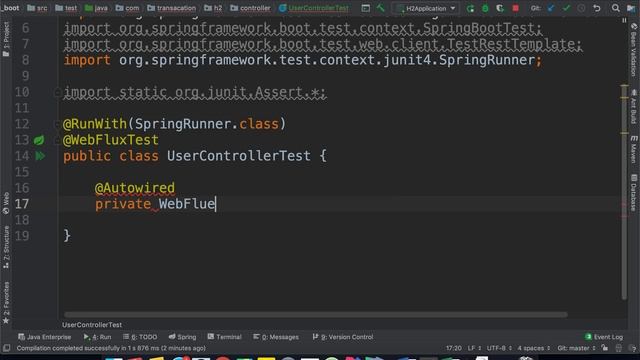Open the Terminal tool window
Viewport: 640px width, 360px height.
click(x=224, y=337)
